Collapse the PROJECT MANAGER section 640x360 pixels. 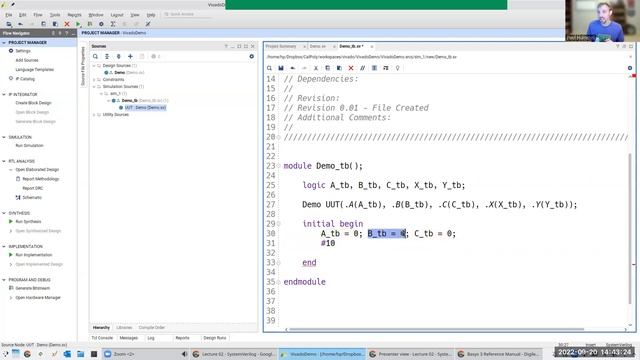pyautogui.click(x=4, y=42)
